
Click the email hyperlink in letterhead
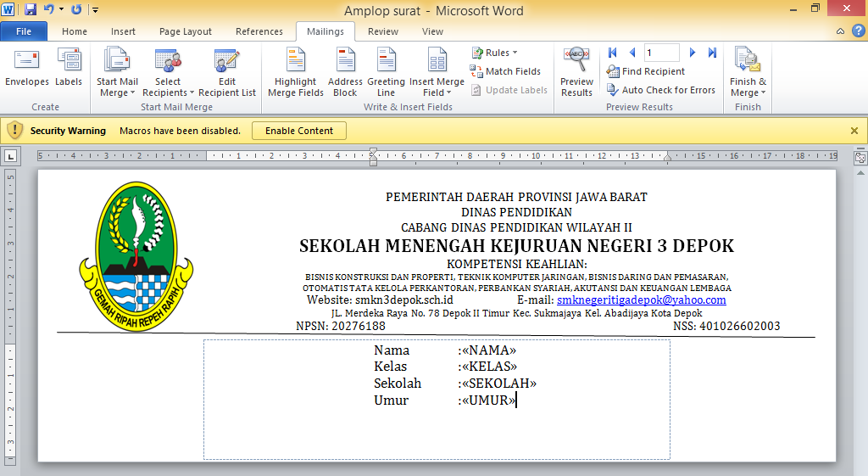pyautogui.click(x=641, y=300)
